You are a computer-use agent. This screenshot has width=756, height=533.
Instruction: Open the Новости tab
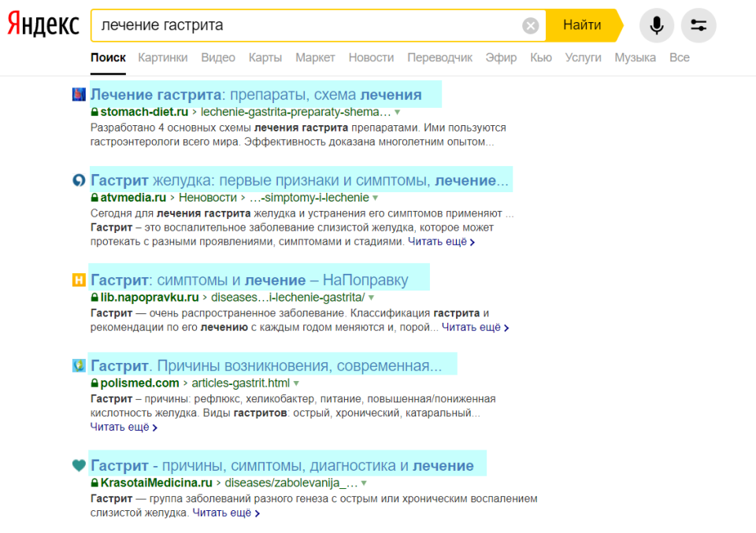pos(371,57)
